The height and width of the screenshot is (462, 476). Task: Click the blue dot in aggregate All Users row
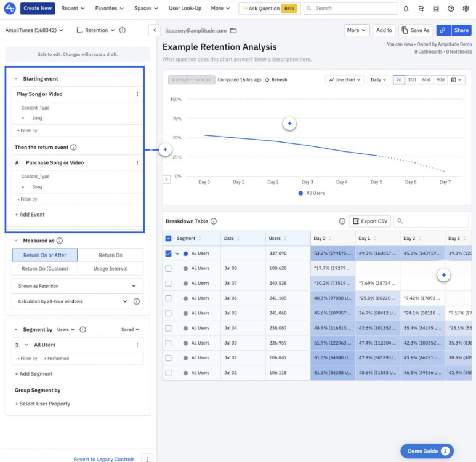(185, 253)
